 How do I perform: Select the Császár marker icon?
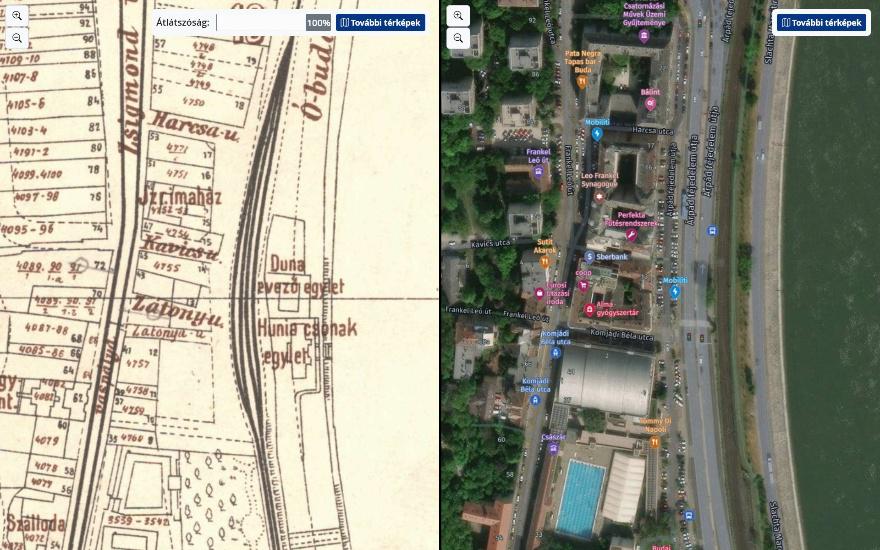(553, 448)
